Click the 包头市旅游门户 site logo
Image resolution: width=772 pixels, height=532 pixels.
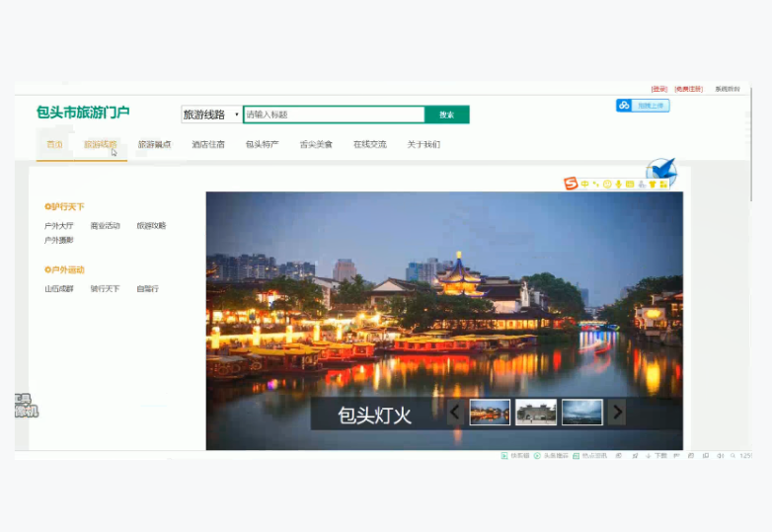pos(83,113)
